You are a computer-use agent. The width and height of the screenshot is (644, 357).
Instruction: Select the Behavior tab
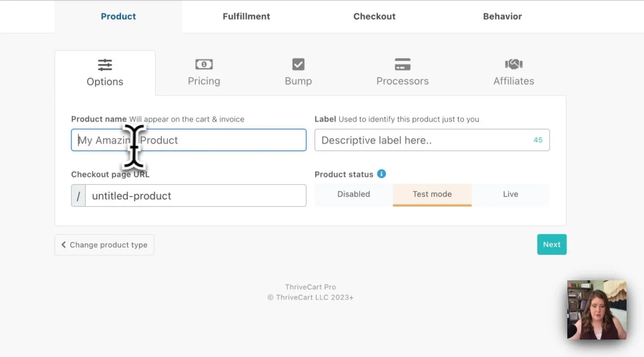pyautogui.click(x=502, y=16)
